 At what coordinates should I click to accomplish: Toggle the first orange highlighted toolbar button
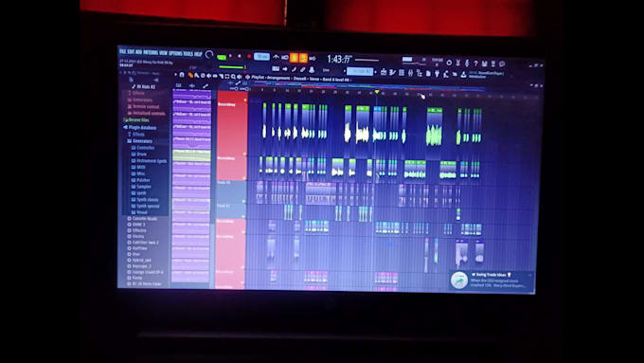pos(295,58)
